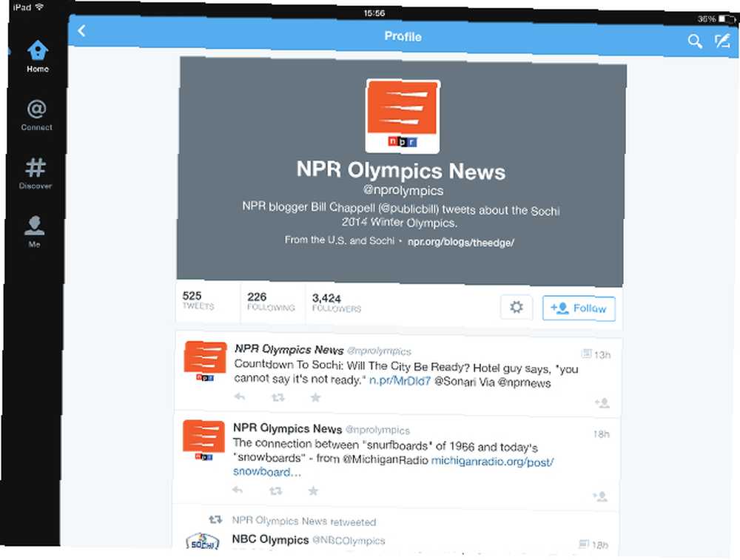Open the 226 following list
This screenshot has height=560, width=740.
(271, 302)
